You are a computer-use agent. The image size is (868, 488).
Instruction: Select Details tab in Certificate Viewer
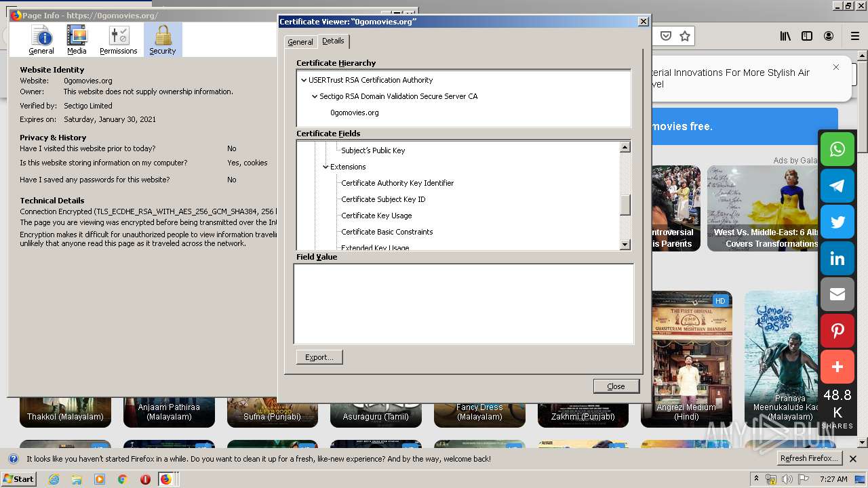point(333,41)
